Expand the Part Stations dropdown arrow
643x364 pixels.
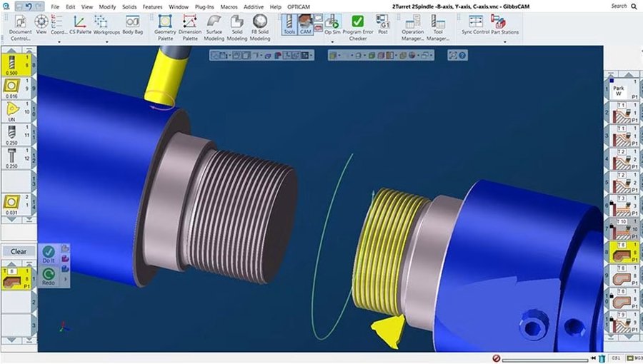505,42
